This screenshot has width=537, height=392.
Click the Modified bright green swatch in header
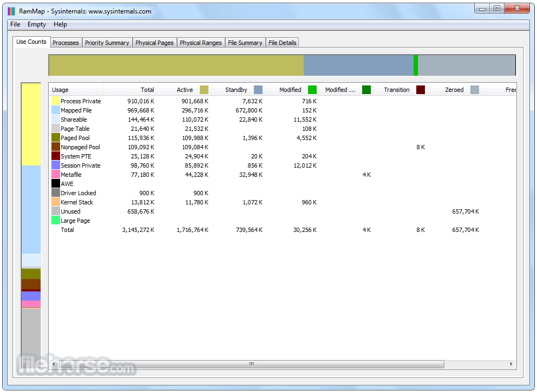(312, 90)
